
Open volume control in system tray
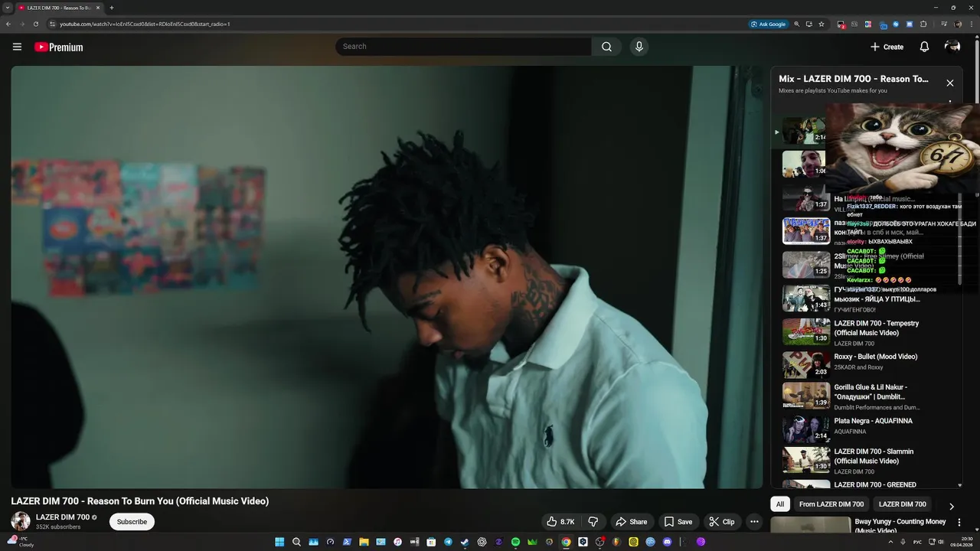click(x=941, y=542)
